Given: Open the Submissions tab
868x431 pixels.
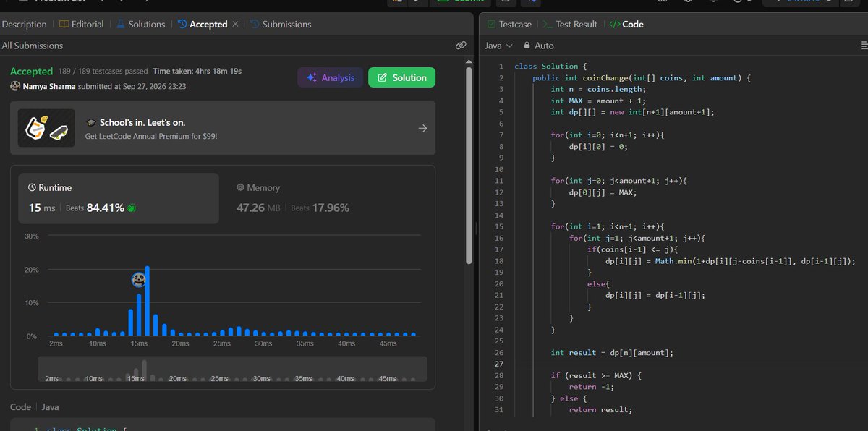Looking at the screenshot, I should click(281, 24).
